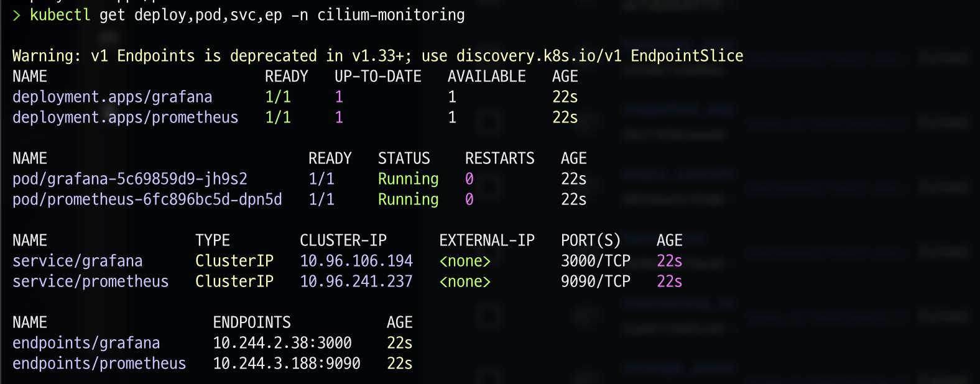Select cluster IP 10.96.106.194
The height and width of the screenshot is (384, 980).
(x=356, y=261)
